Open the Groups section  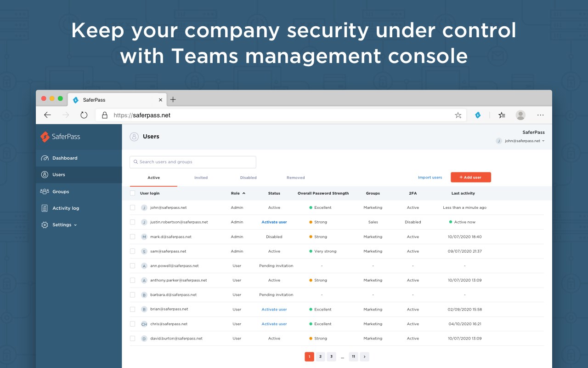click(60, 191)
